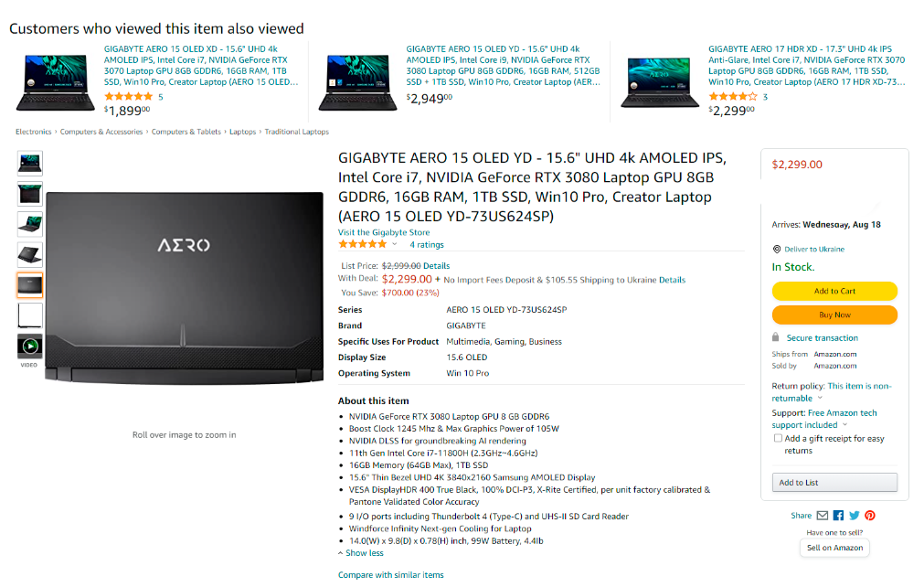924x587 pixels.
Task: Share this product via email icon
Action: tap(822, 516)
